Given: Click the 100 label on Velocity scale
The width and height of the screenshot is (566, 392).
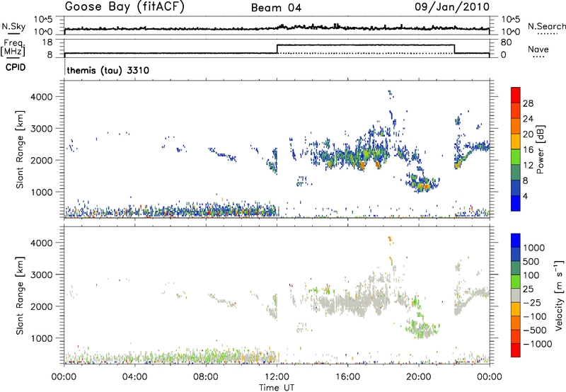Looking at the screenshot, I should (531, 275).
